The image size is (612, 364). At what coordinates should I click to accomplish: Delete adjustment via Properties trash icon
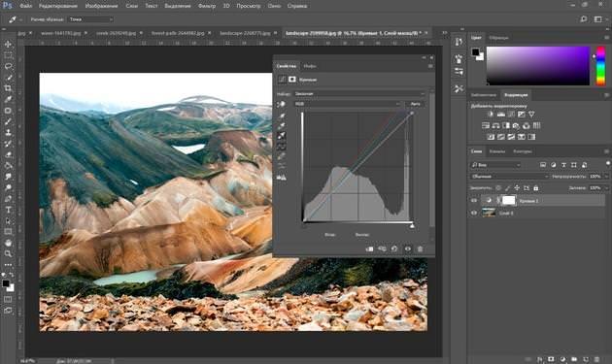click(420, 248)
